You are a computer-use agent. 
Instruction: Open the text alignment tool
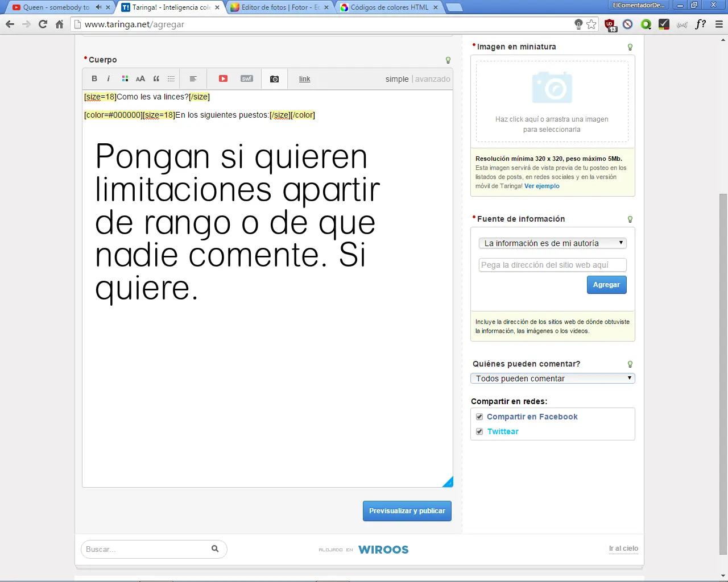193,79
